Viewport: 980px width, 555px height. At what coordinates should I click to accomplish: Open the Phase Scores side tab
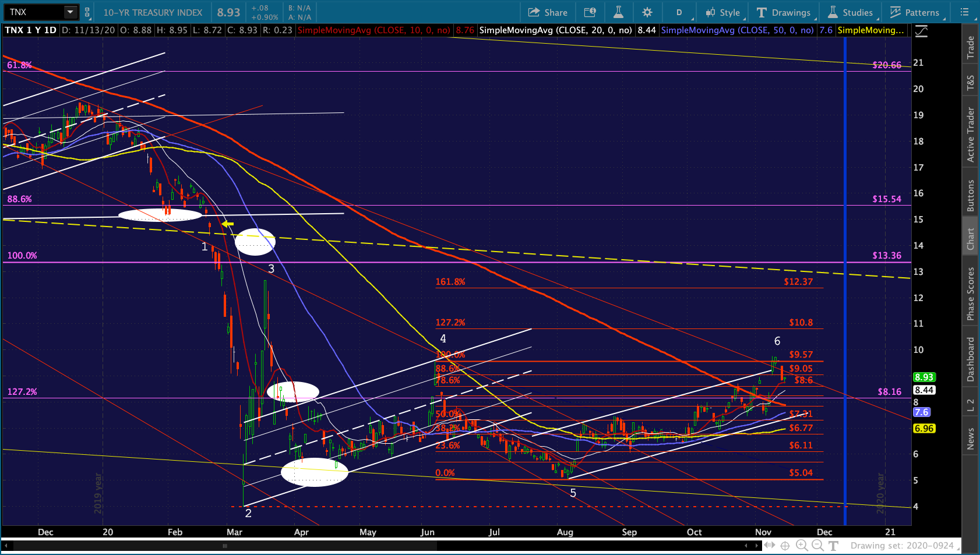pyautogui.click(x=971, y=294)
